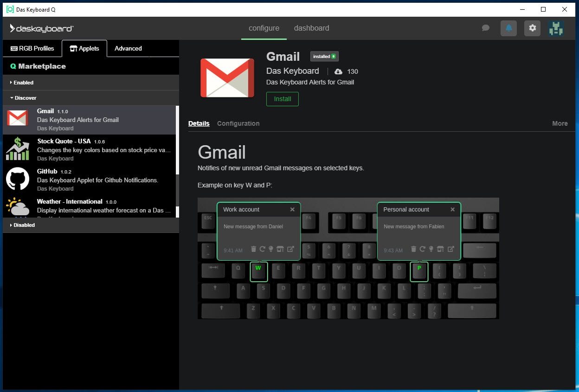Open the chat bubble icon in header

[486, 28]
